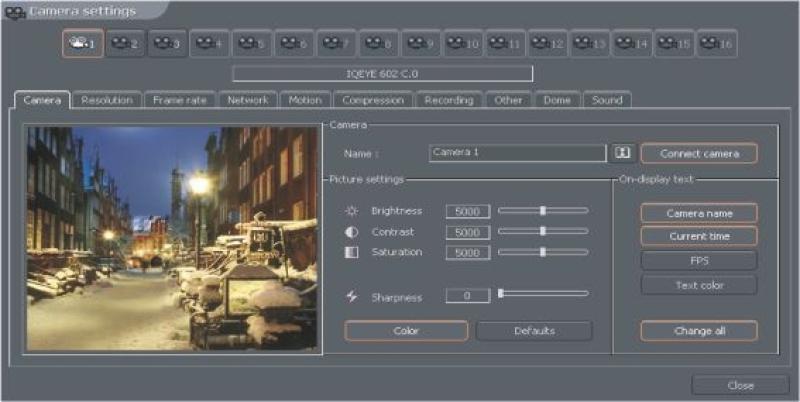Switch to the Compression tab
This screenshot has height=402, width=800.
(x=372, y=100)
